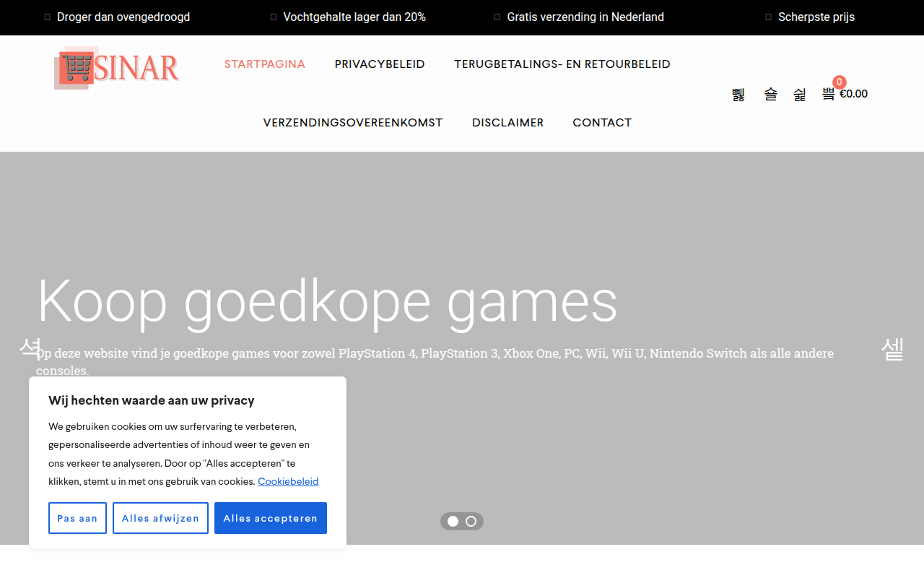Open the Privacybeleid menu item
The width and height of the screenshot is (924, 578).
point(380,64)
